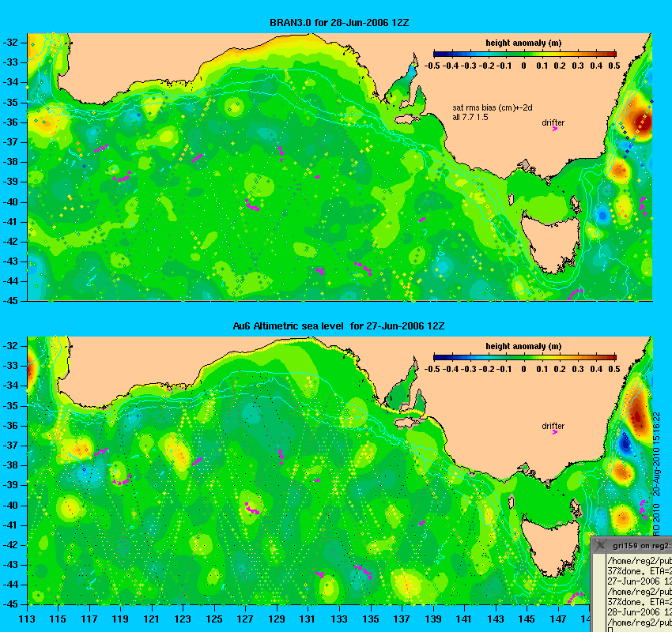Click the '28-Jun-2006' line in the terminal output

pos(640,612)
